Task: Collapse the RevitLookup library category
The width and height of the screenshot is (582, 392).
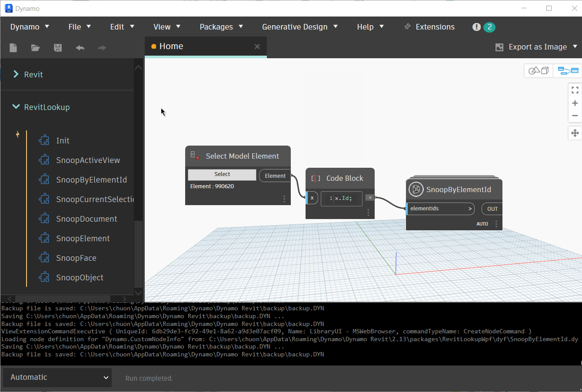Action: [16, 107]
